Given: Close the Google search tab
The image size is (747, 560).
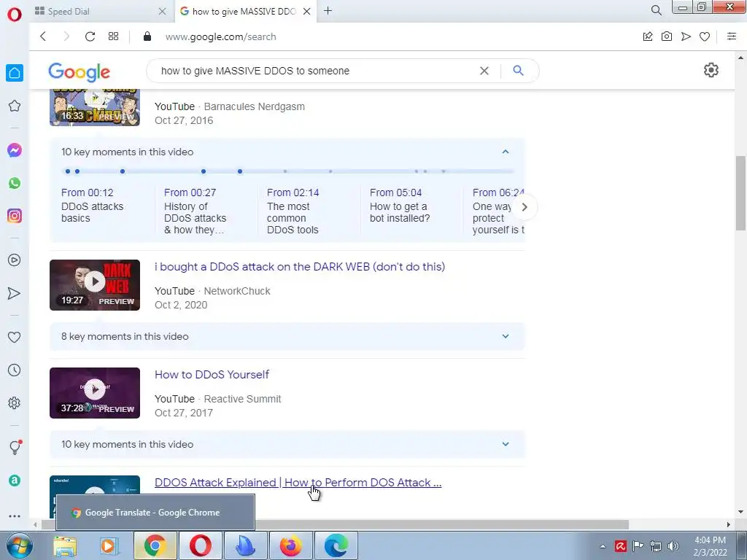Looking at the screenshot, I should (x=307, y=11).
